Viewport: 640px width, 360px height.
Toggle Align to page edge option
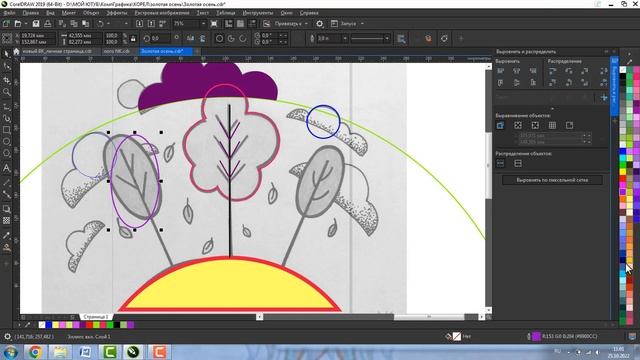[518, 125]
